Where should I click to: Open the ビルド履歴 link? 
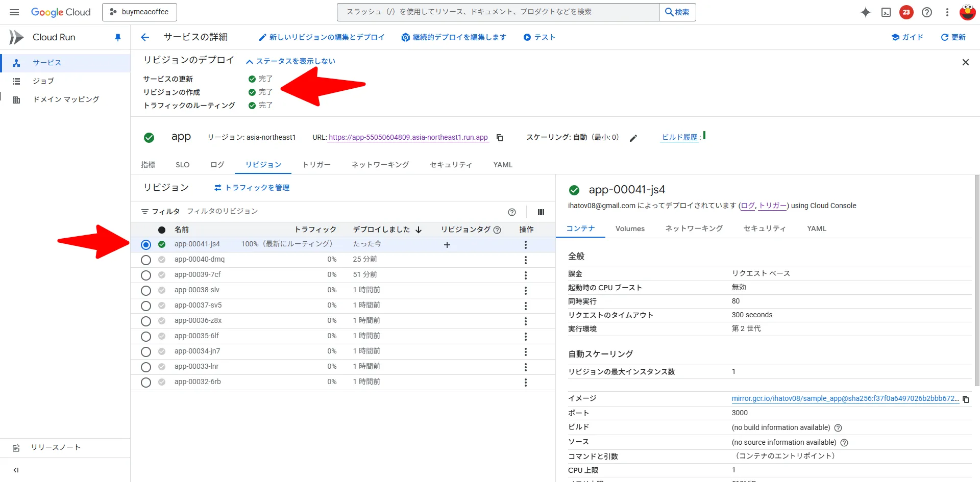point(679,137)
